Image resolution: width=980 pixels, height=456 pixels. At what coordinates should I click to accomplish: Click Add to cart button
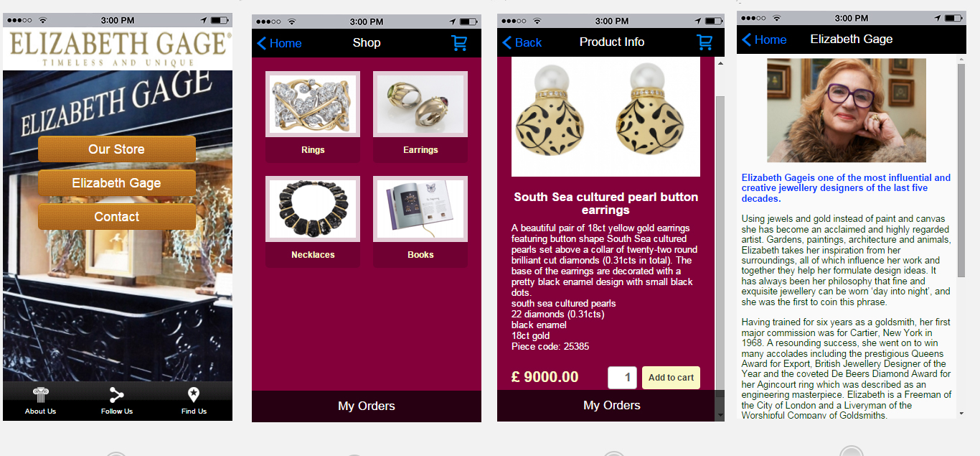pos(671,378)
